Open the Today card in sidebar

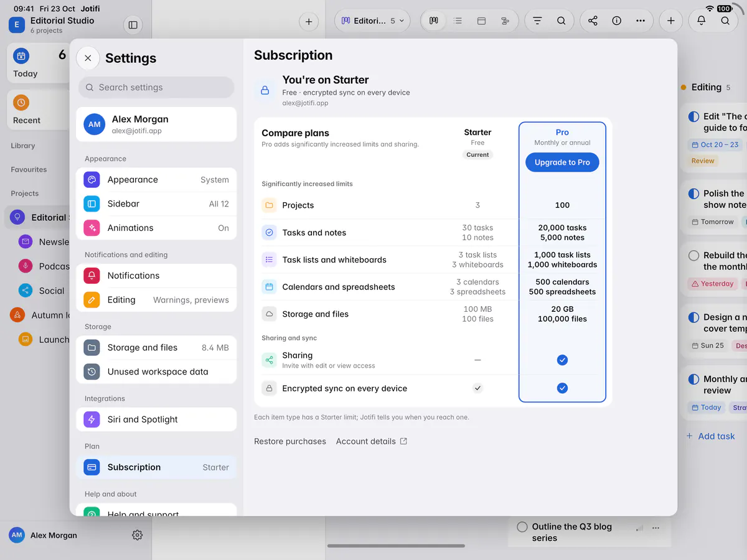point(39,63)
